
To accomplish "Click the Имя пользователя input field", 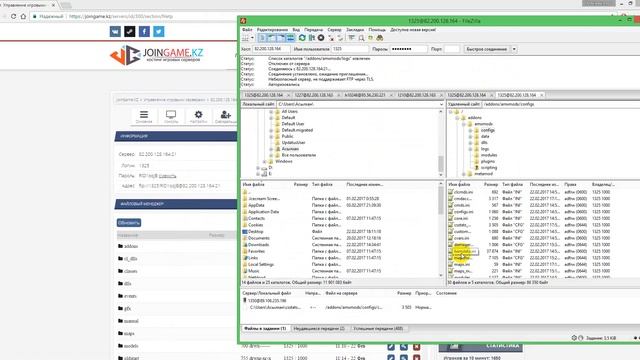I will tap(349, 49).
